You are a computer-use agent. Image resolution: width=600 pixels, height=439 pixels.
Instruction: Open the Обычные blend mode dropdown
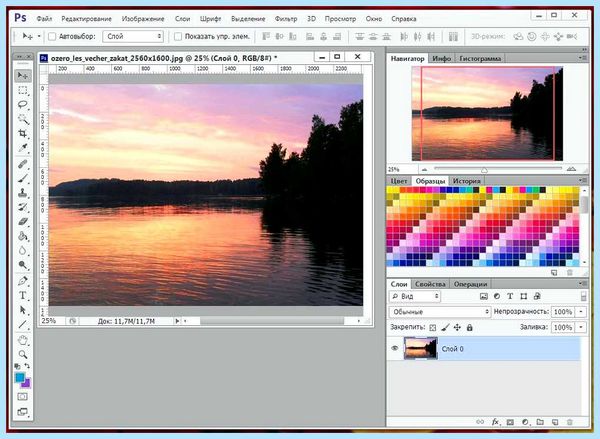[x=440, y=312]
